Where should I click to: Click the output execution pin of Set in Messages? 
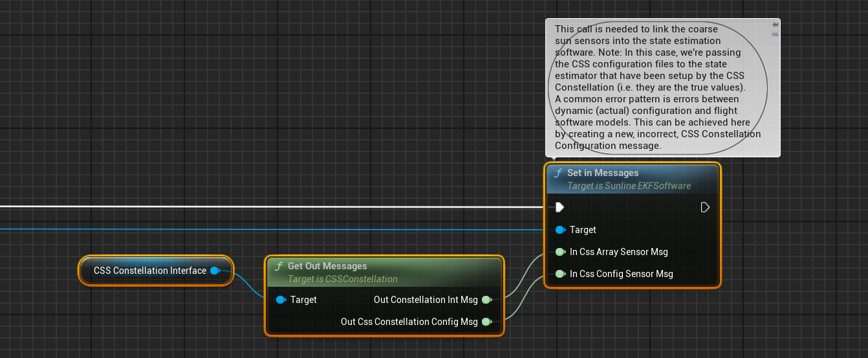(705, 207)
